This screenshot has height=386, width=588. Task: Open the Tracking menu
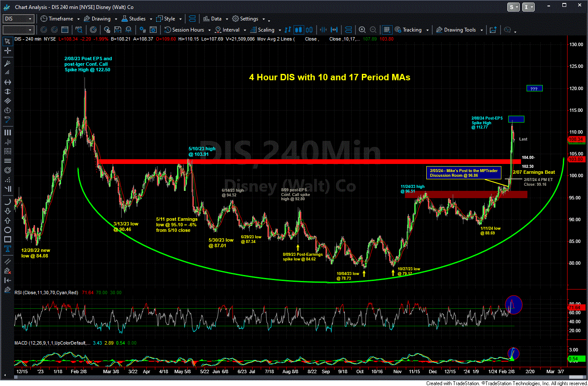pyautogui.click(x=408, y=30)
